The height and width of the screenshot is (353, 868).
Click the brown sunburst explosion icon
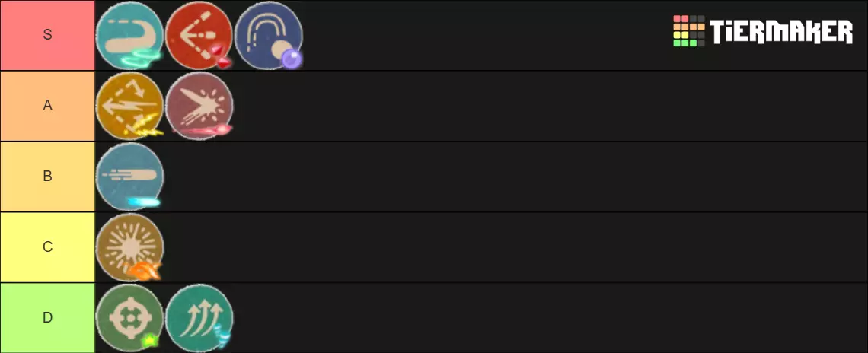[130, 247]
